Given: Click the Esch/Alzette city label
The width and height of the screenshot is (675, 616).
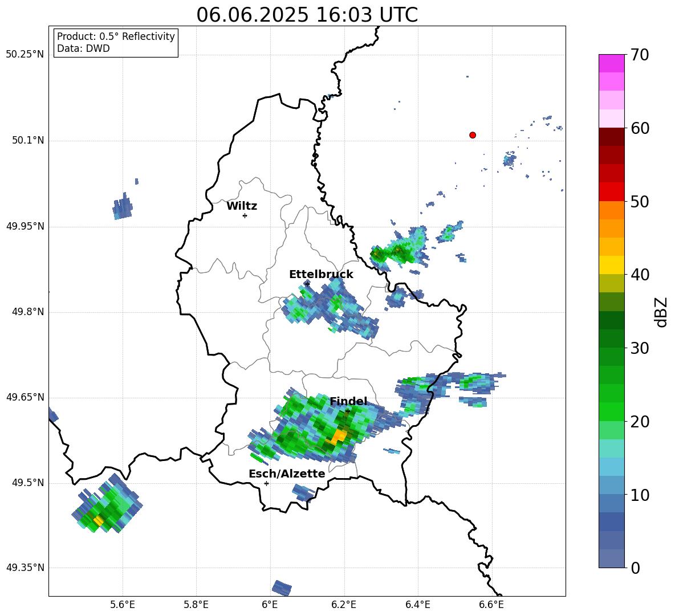Looking at the screenshot, I should click(287, 474).
